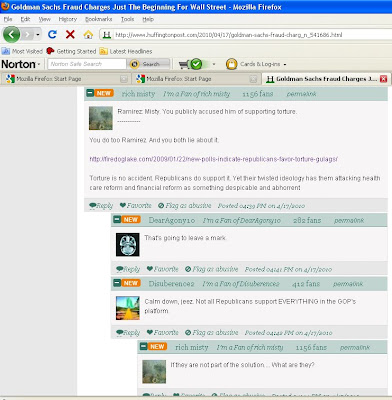The height and width of the screenshot is (400, 392).
Task: Focus the URL address bar
Action: pyautogui.click(x=246, y=35)
